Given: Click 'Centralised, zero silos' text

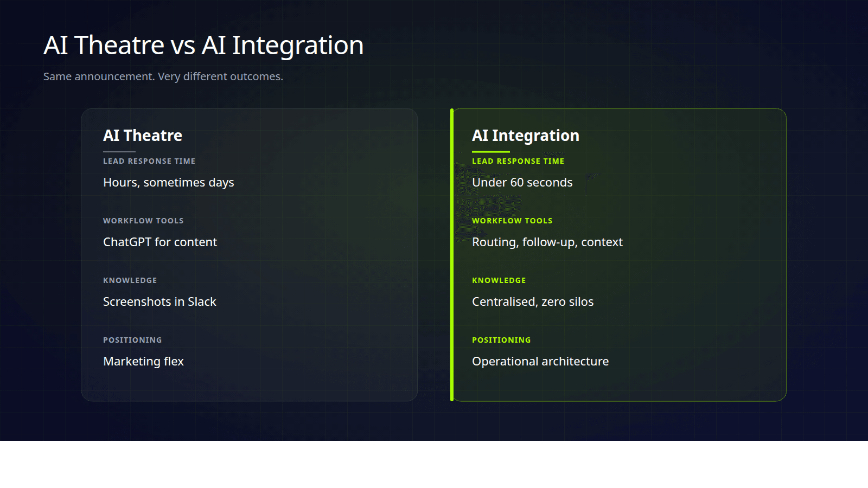Looking at the screenshot, I should pyautogui.click(x=533, y=301).
